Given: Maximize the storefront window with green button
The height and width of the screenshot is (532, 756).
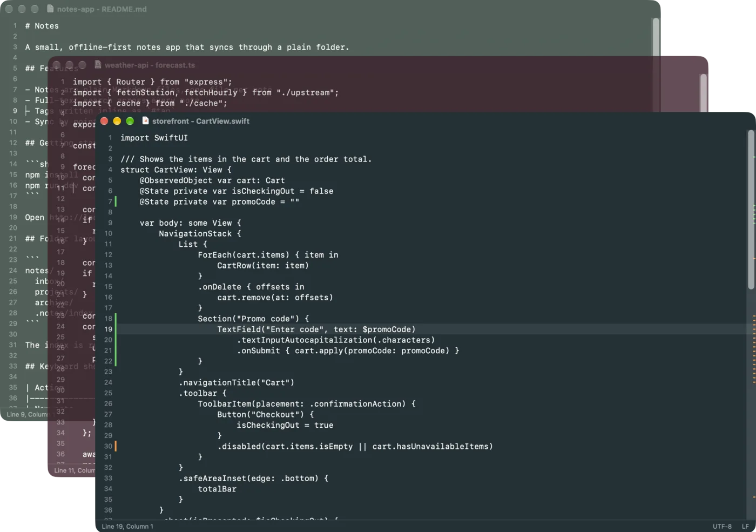Looking at the screenshot, I should click(130, 121).
